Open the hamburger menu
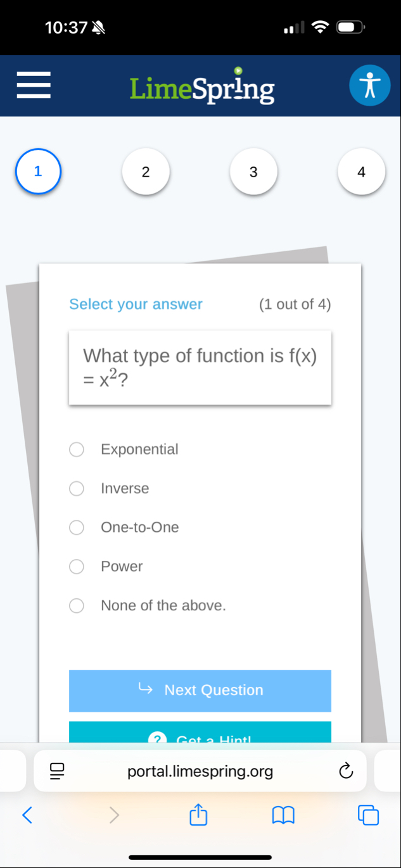Image resolution: width=401 pixels, height=868 pixels. pyautogui.click(x=34, y=85)
